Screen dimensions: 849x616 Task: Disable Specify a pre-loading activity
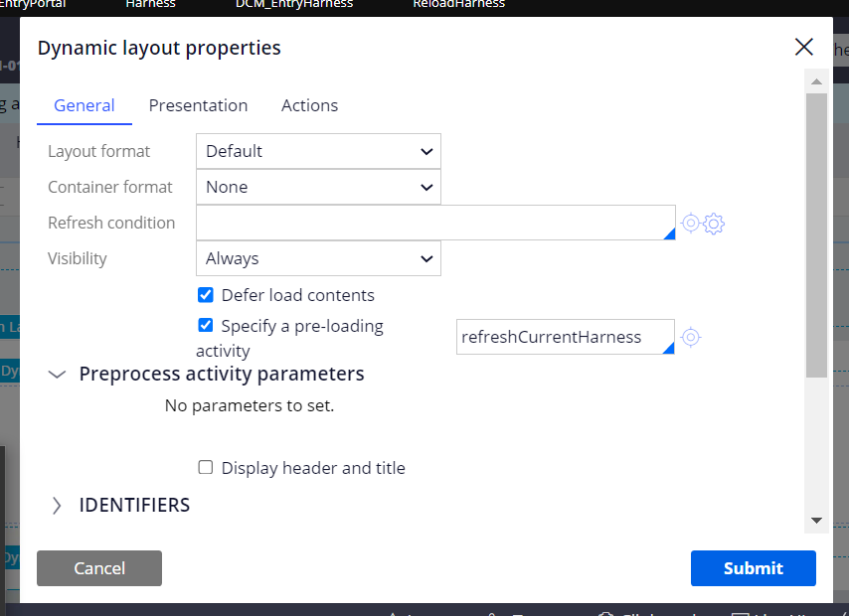click(205, 325)
